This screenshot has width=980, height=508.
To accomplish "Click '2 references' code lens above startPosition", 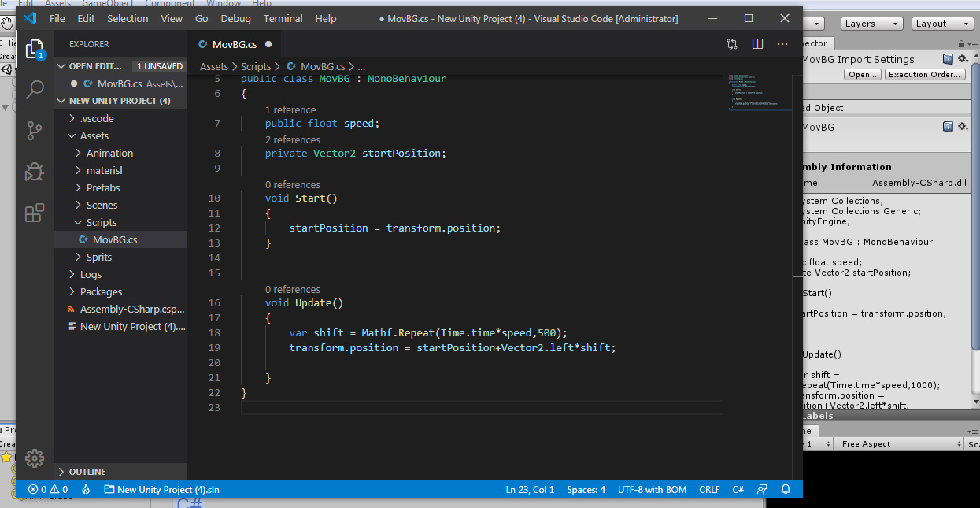I will point(293,139).
